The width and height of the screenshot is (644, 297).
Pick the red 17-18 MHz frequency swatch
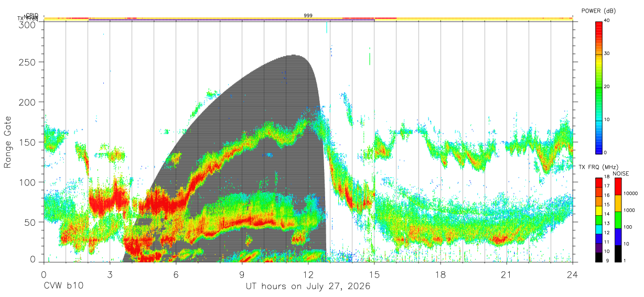point(599,182)
